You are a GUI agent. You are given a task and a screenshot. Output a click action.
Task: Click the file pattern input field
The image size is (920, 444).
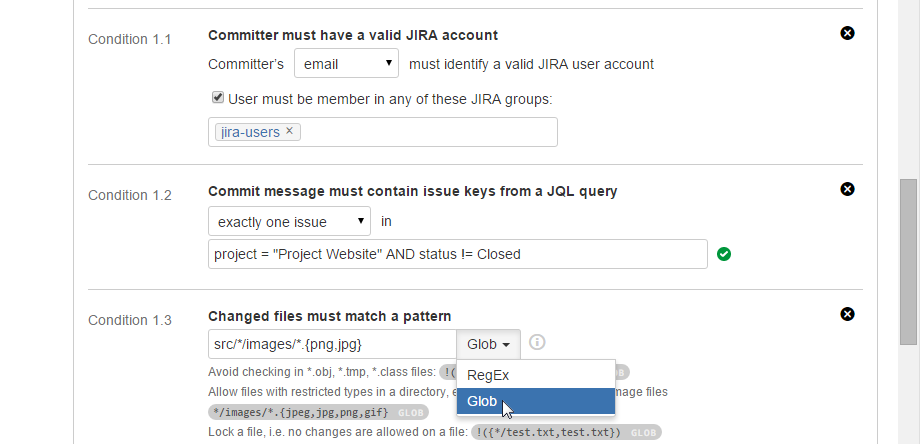click(x=332, y=344)
